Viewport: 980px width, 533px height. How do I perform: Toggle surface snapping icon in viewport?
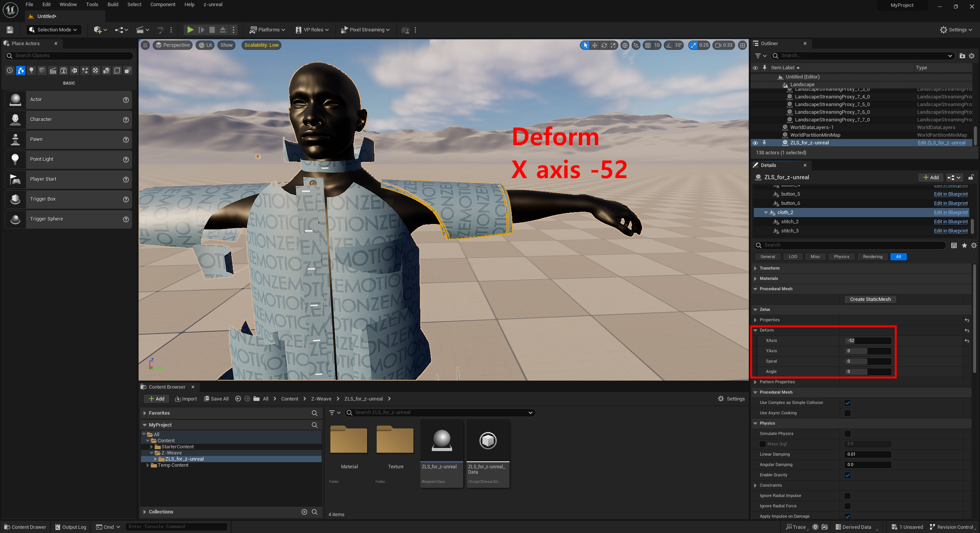pyautogui.click(x=636, y=45)
